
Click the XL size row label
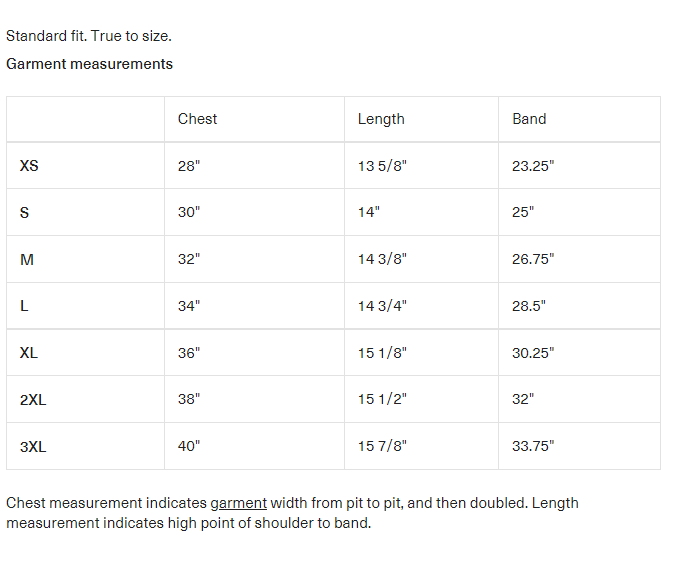[29, 353]
